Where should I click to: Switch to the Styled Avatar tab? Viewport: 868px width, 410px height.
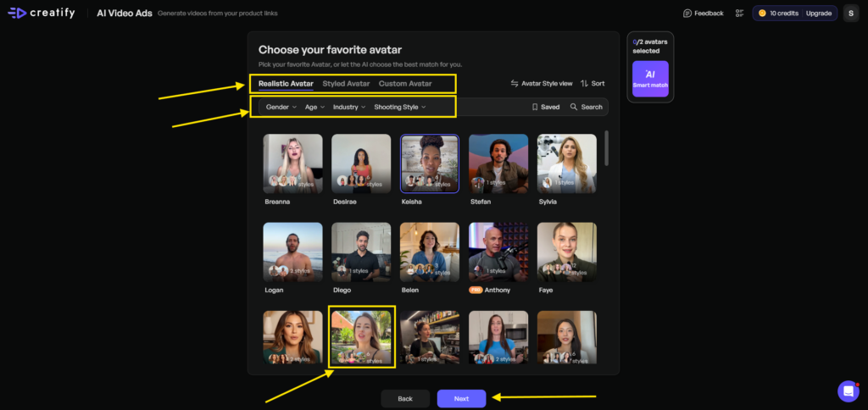pos(346,84)
